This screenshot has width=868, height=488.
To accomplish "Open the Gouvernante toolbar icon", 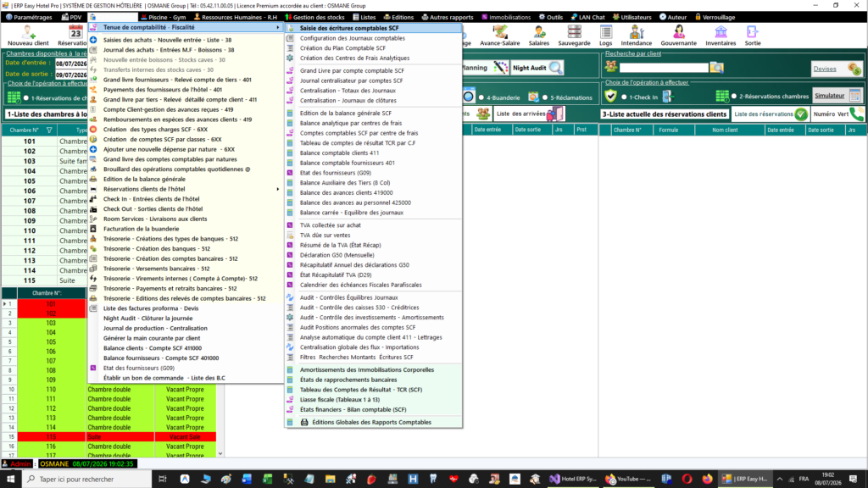I will (678, 36).
